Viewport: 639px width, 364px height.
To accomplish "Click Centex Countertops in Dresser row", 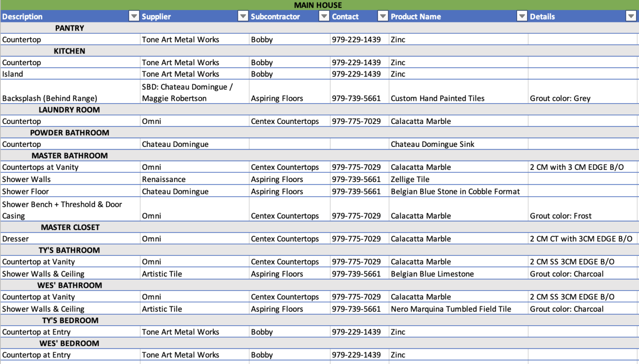I will (x=289, y=239).
